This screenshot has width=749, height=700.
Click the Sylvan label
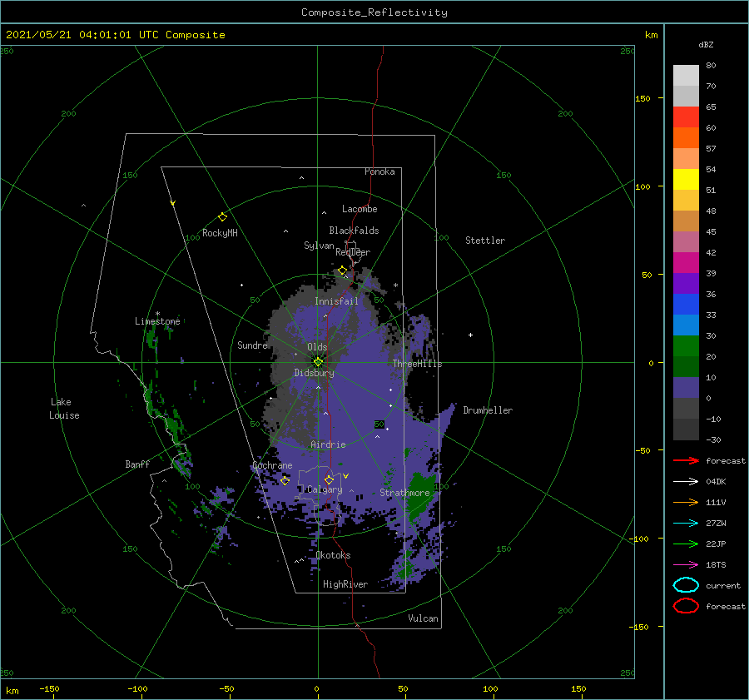tap(319, 246)
